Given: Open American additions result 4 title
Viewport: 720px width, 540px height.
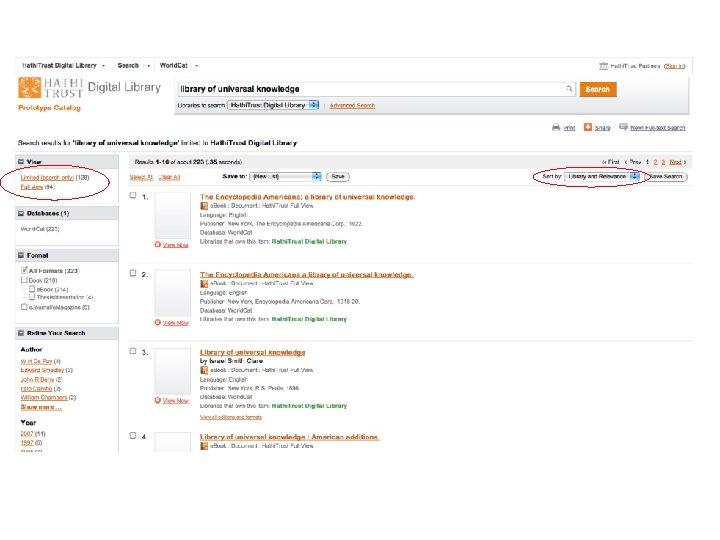Looking at the screenshot, I should [x=290, y=437].
